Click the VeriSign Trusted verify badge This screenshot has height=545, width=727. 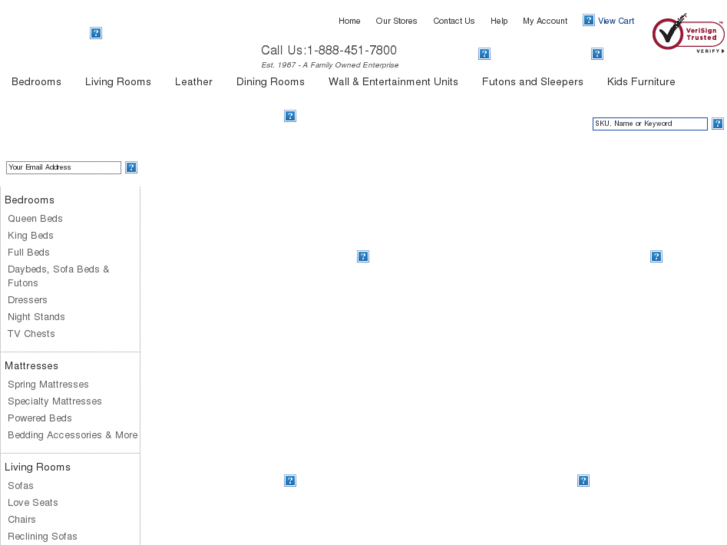688,33
